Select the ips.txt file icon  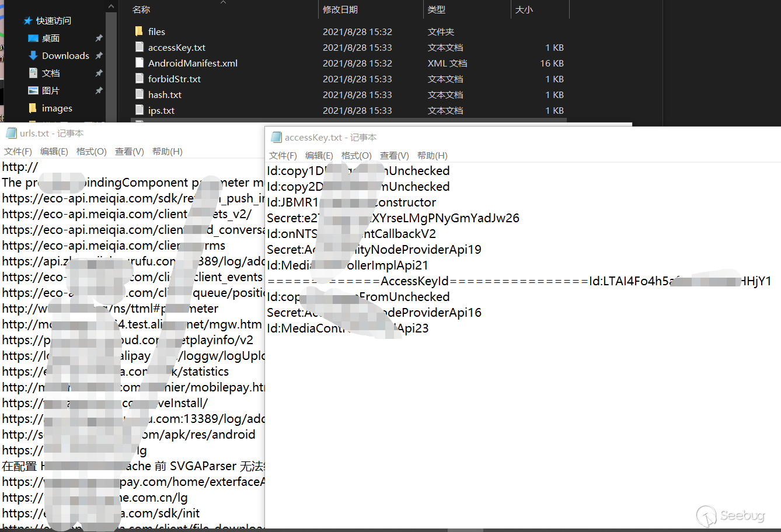click(139, 110)
